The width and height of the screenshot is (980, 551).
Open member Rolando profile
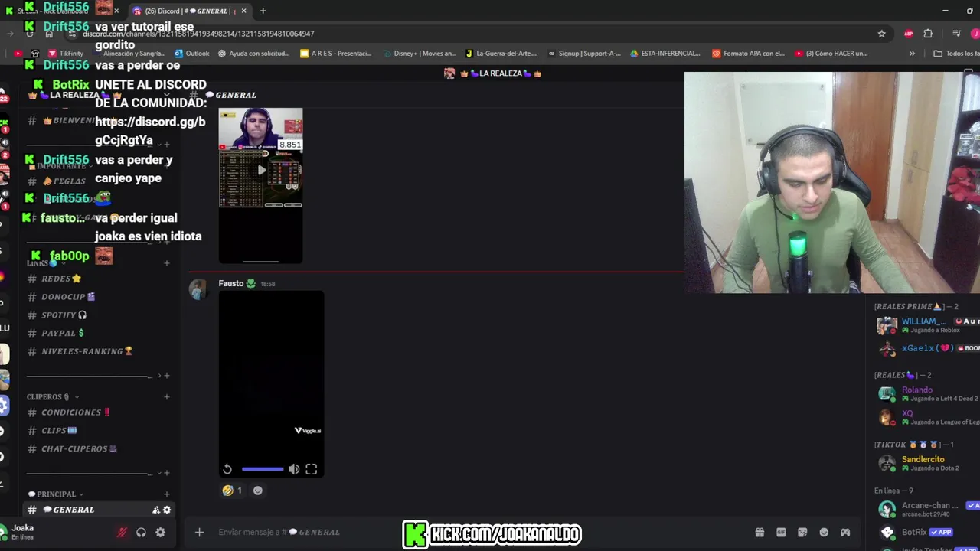(x=926, y=394)
